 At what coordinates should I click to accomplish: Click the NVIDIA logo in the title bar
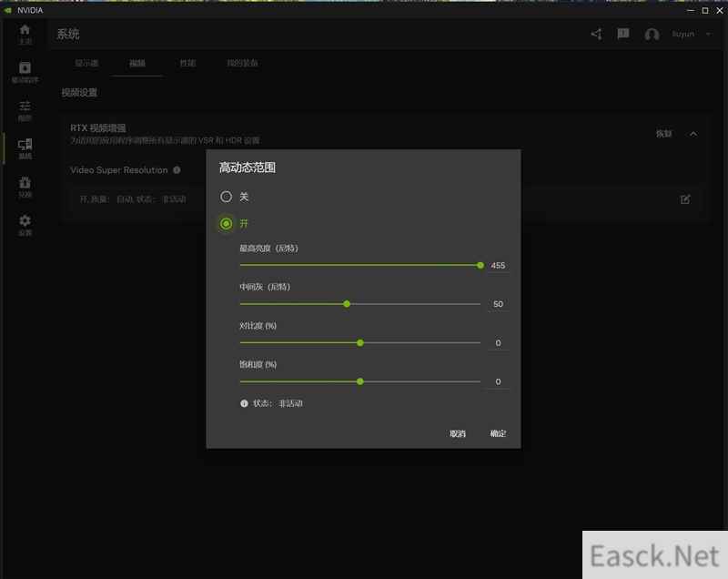pos(8,10)
